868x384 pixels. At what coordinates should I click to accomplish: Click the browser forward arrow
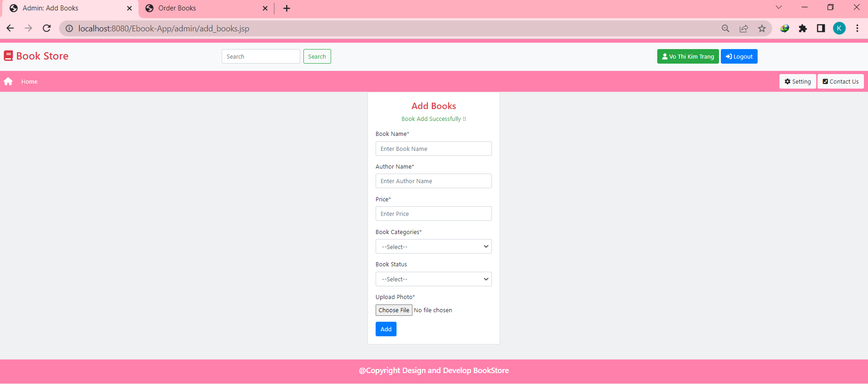point(28,28)
